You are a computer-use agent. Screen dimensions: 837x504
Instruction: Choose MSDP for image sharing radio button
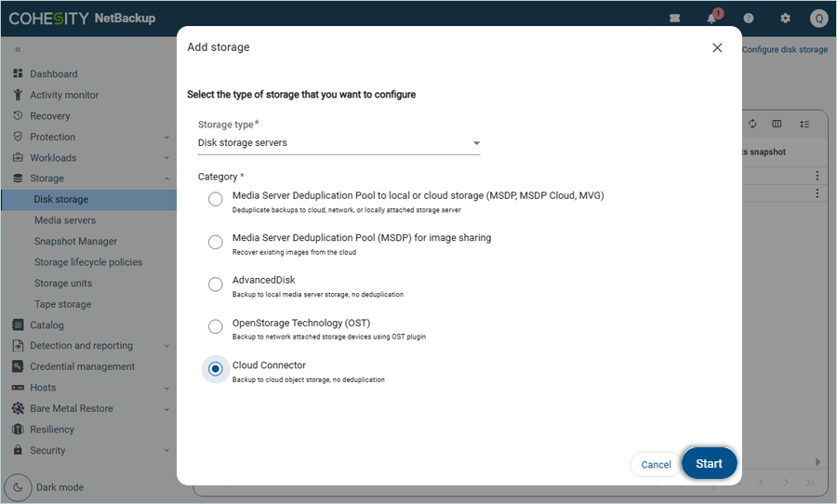[216, 243]
